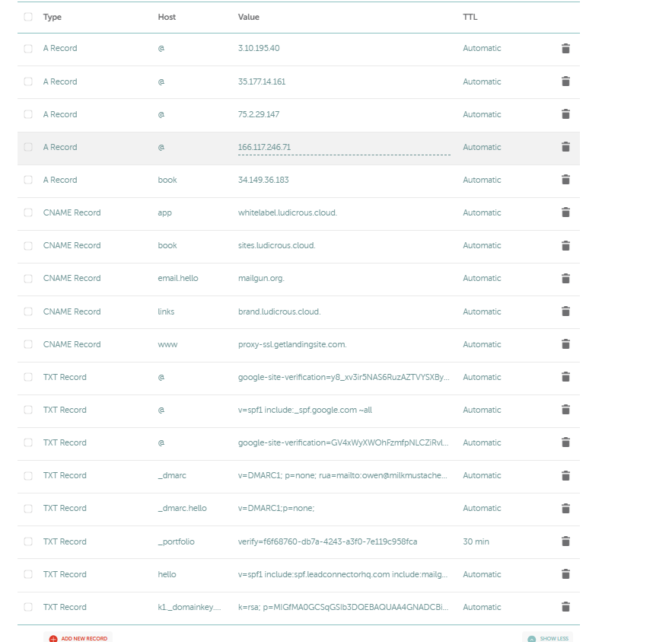Remove the www CNAME record with trash icon
672x642 pixels.
pyautogui.click(x=565, y=344)
